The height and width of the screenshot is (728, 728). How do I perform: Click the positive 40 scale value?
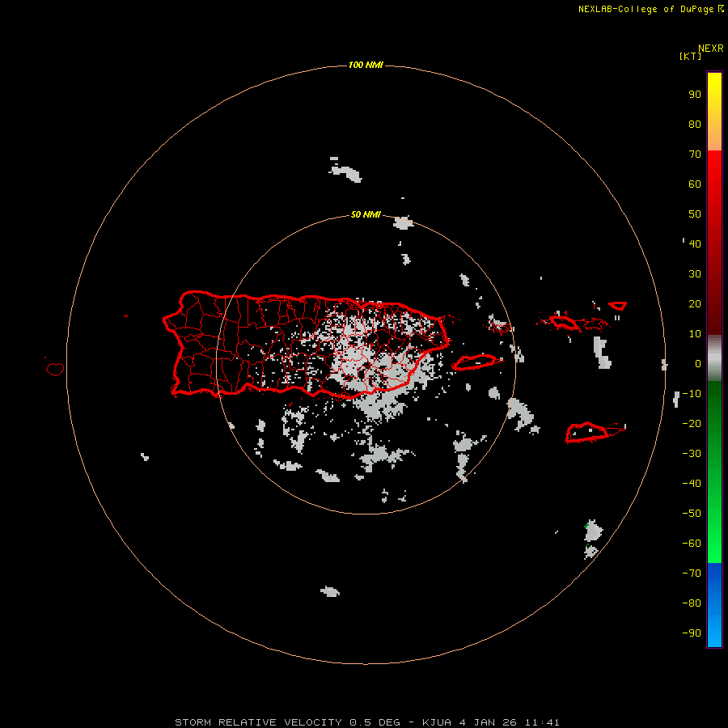(695, 244)
